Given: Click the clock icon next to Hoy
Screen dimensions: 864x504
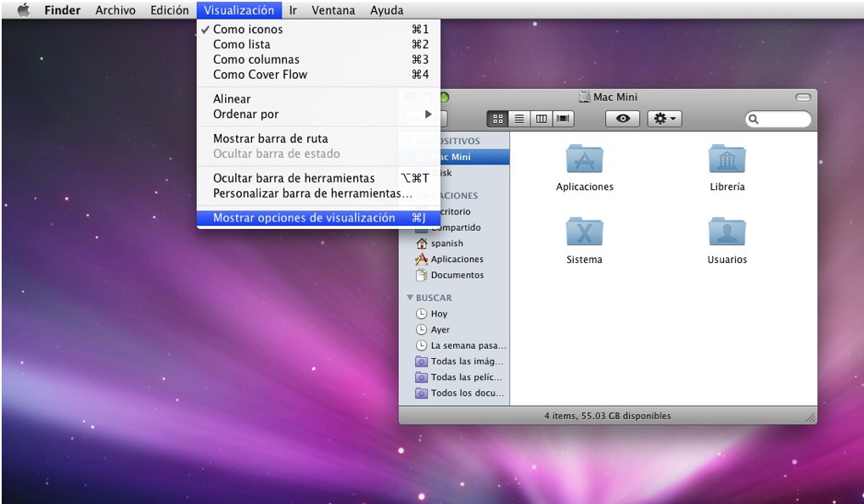Looking at the screenshot, I should [422, 314].
